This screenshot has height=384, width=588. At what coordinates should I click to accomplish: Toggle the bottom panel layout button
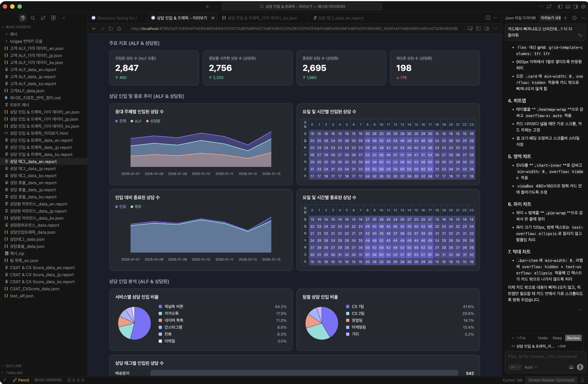click(x=568, y=7)
